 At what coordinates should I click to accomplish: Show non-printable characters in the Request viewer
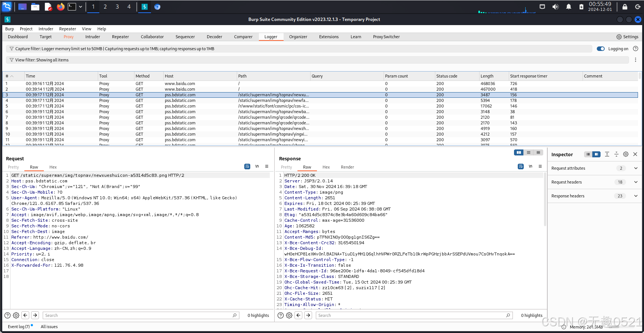(x=257, y=166)
